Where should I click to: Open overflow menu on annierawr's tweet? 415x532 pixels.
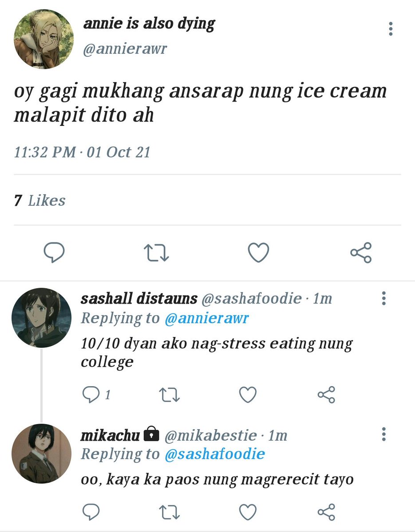click(x=391, y=29)
